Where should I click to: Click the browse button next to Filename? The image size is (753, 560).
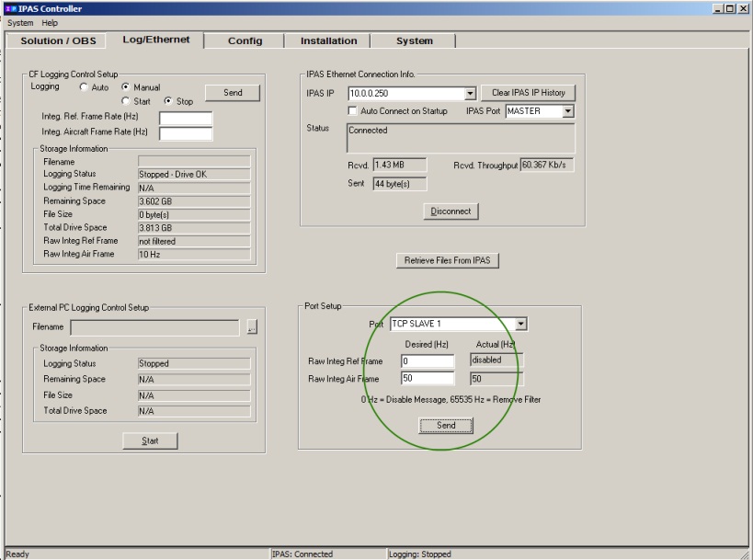pos(252,326)
